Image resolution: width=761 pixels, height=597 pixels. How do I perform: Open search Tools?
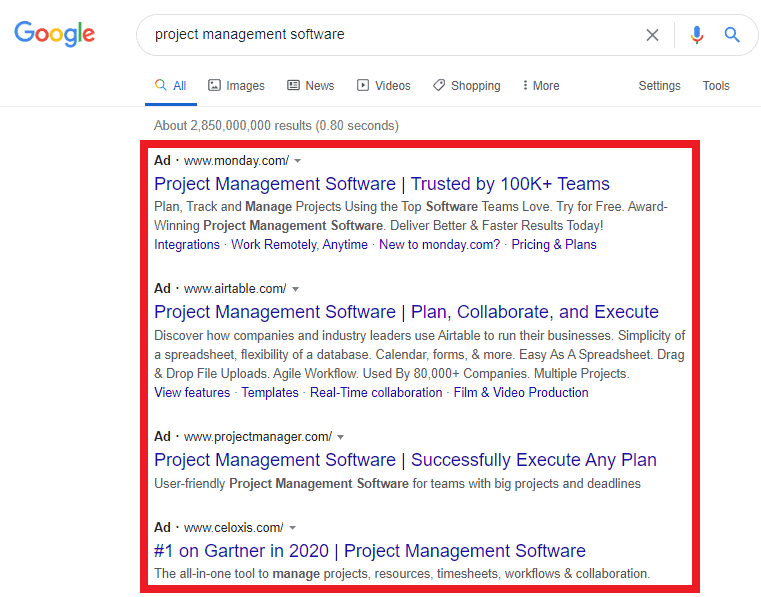coord(716,86)
